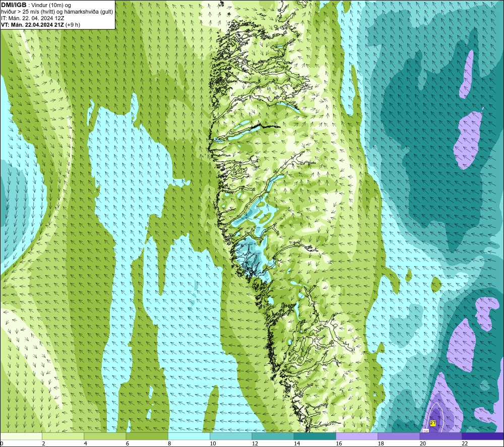
Task: Click the 'DMI/IGB' title text
Action: click(x=14, y=5)
